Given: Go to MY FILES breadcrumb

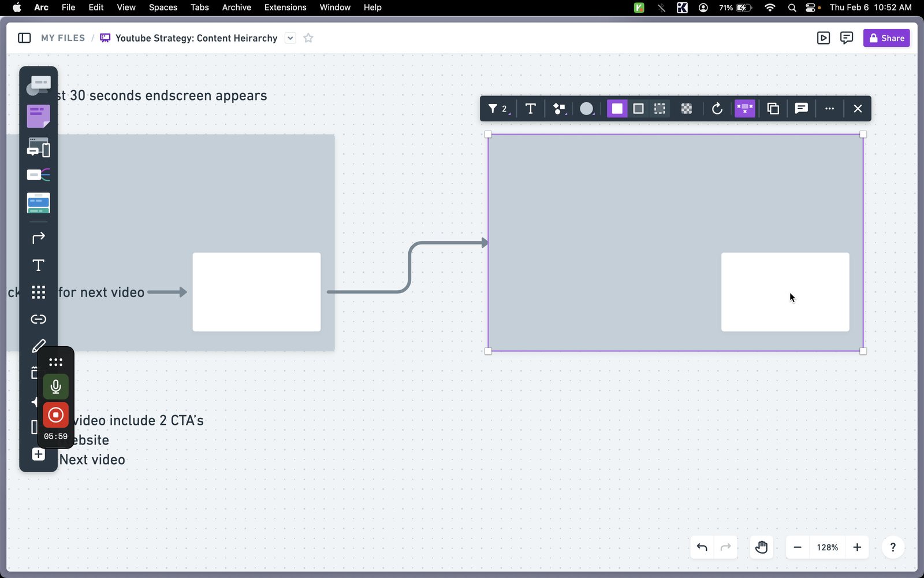Looking at the screenshot, I should pyautogui.click(x=63, y=38).
